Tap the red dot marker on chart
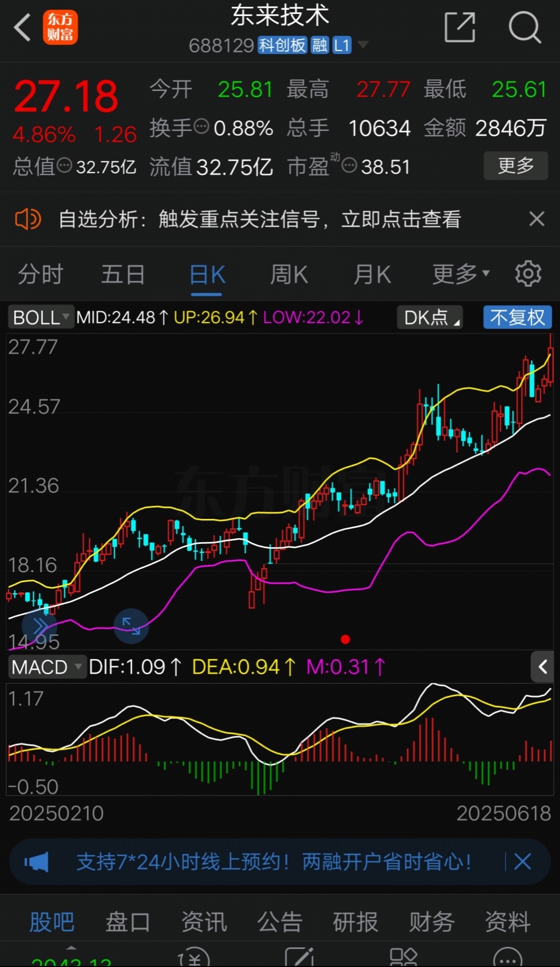 pyautogui.click(x=345, y=639)
